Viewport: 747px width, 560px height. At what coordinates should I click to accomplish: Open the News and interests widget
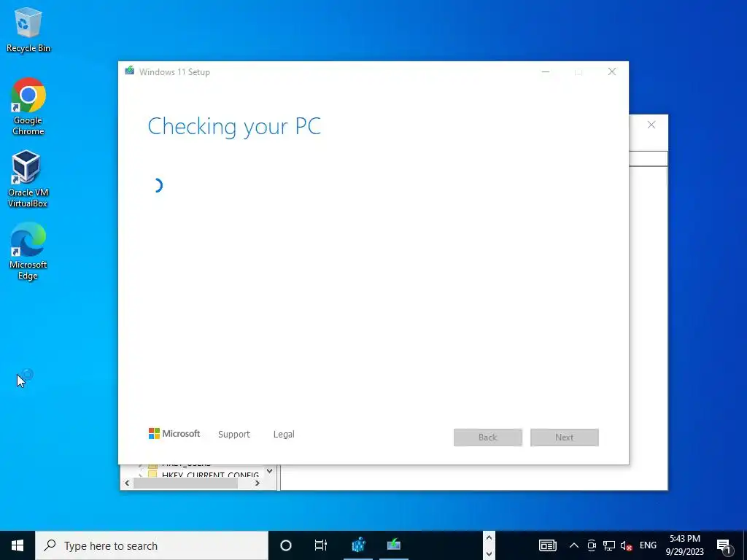547,545
